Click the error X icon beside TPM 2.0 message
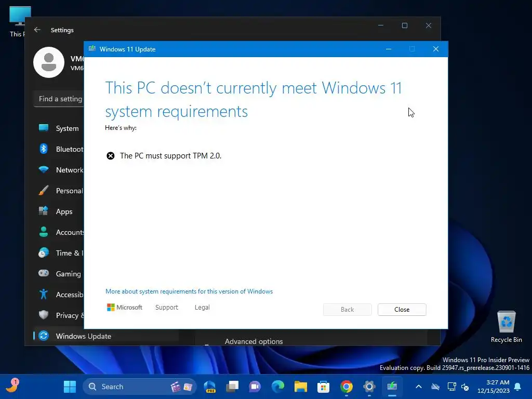Image resolution: width=532 pixels, height=399 pixels. pos(111,156)
